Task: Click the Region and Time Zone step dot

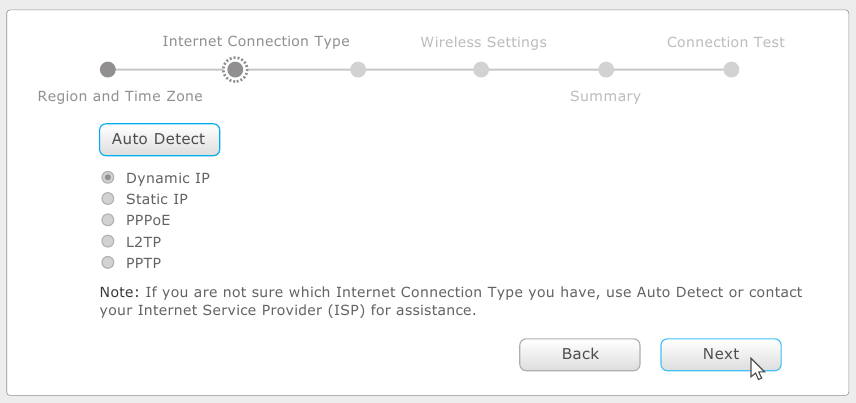Action: point(108,69)
